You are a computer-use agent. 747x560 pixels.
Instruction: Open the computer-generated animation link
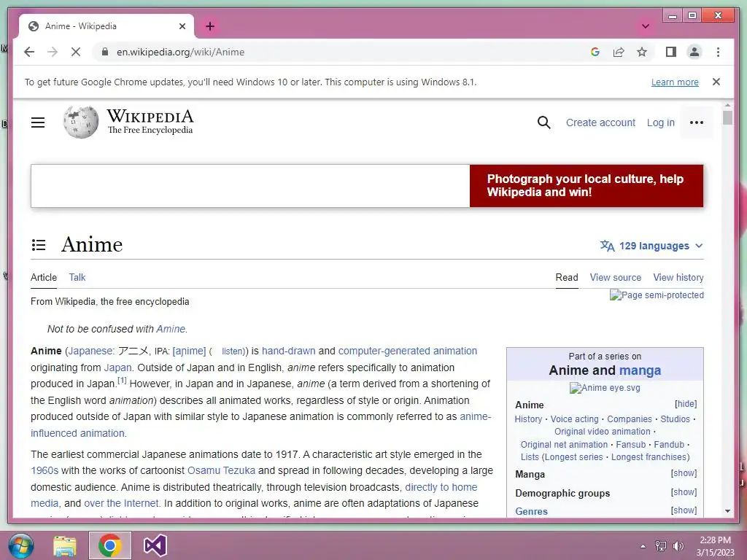(407, 351)
